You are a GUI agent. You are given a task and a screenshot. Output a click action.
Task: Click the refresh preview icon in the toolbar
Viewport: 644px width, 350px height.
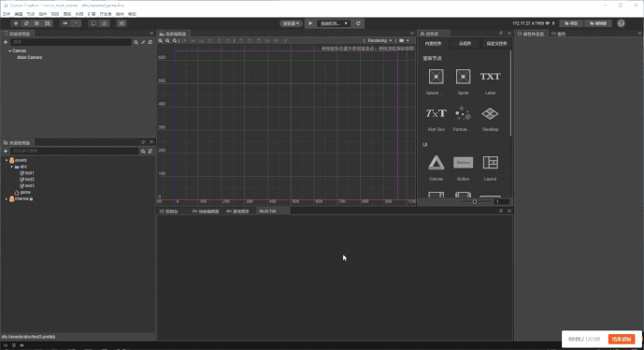tap(358, 23)
